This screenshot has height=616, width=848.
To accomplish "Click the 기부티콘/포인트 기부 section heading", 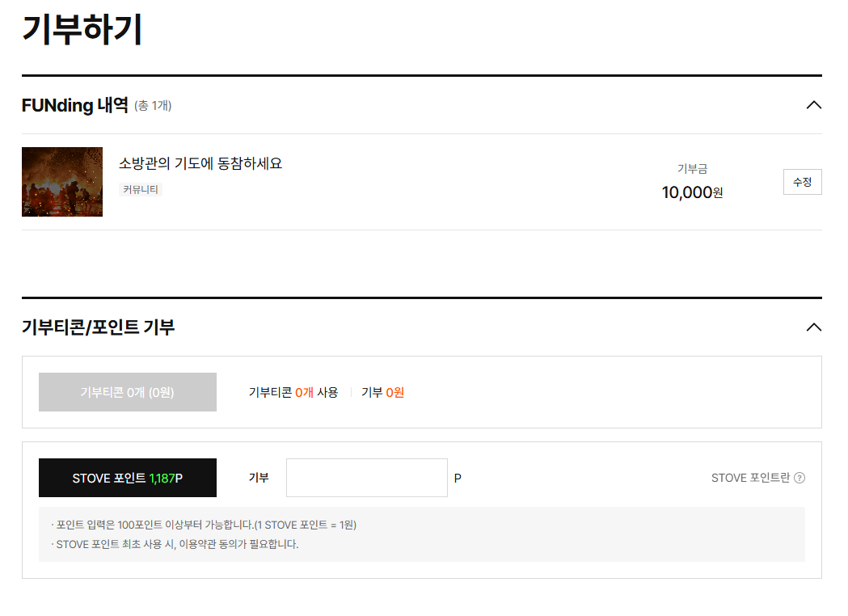I will [98, 327].
